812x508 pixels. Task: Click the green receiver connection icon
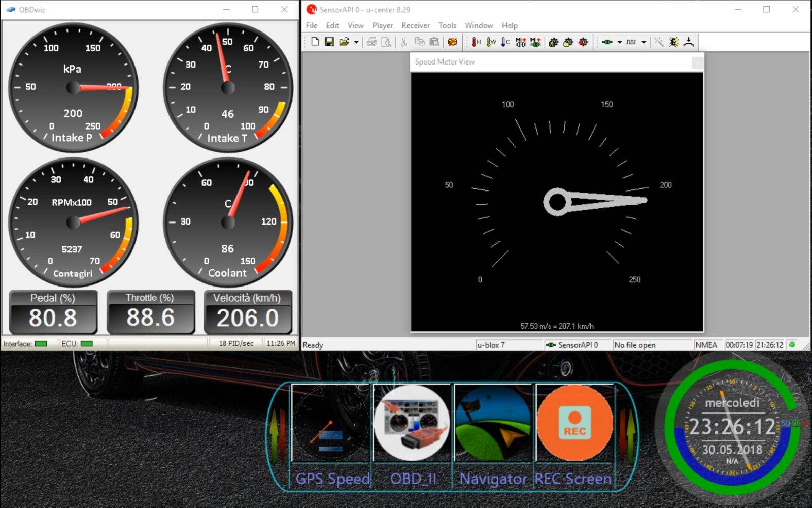tap(607, 42)
